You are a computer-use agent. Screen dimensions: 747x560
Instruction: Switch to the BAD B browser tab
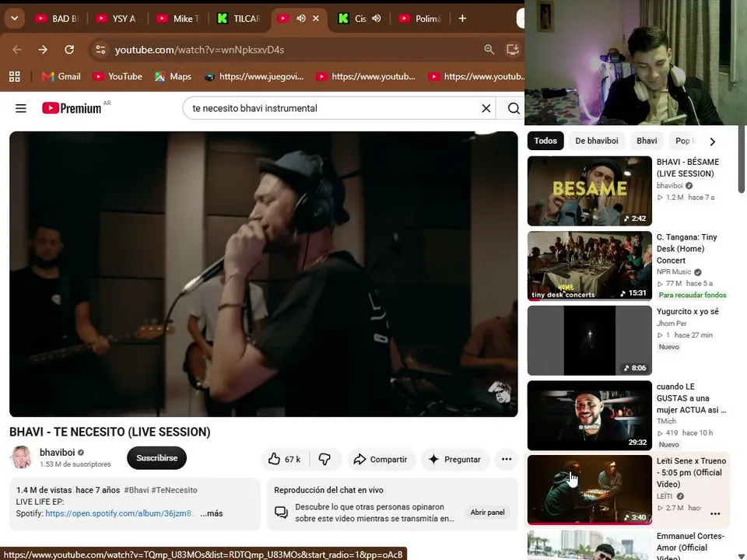(x=57, y=19)
